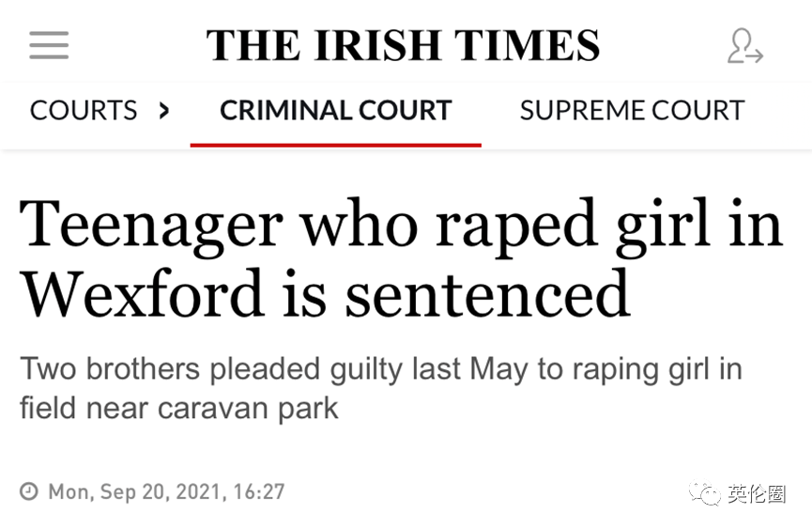Image resolution: width=812 pixels, height=529 pixels.
Task: Click the word "sentenced" in the headline
Action: 487,294
